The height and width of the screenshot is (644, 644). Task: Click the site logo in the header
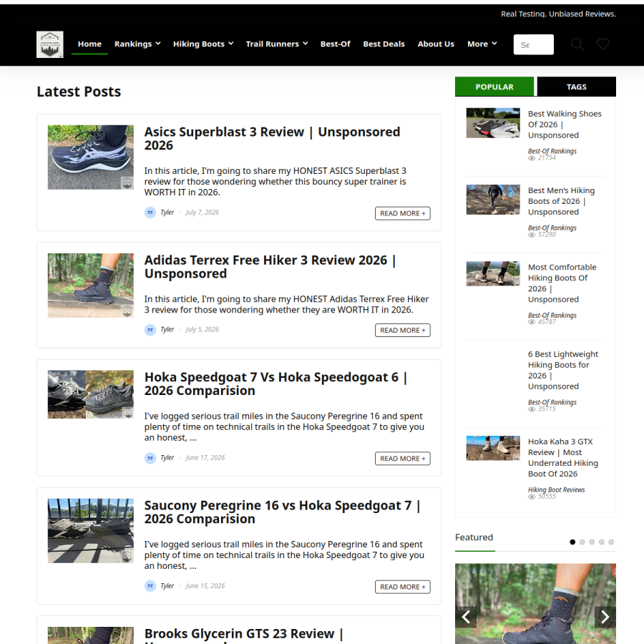[49, 44]
